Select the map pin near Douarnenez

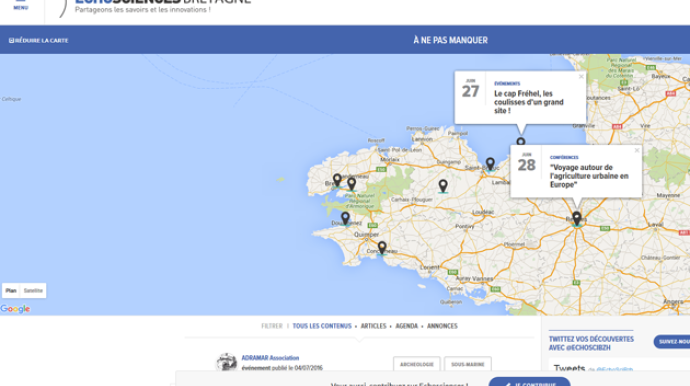[345, 219]
